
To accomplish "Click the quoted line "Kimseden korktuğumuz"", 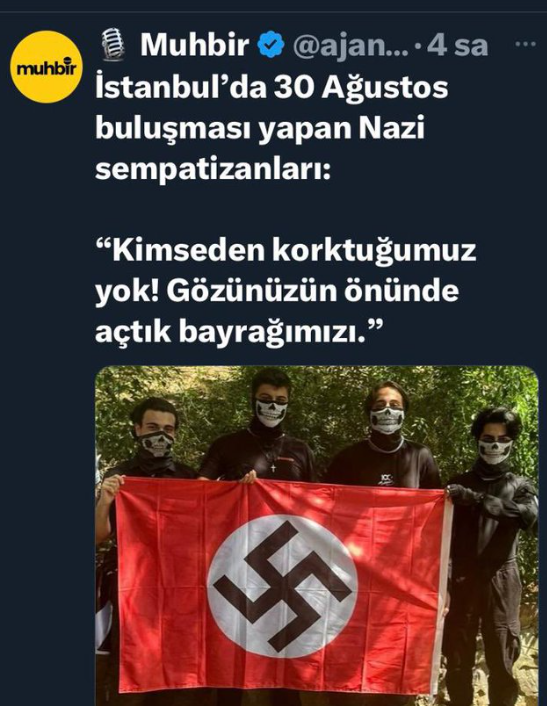I will point(285,251).
